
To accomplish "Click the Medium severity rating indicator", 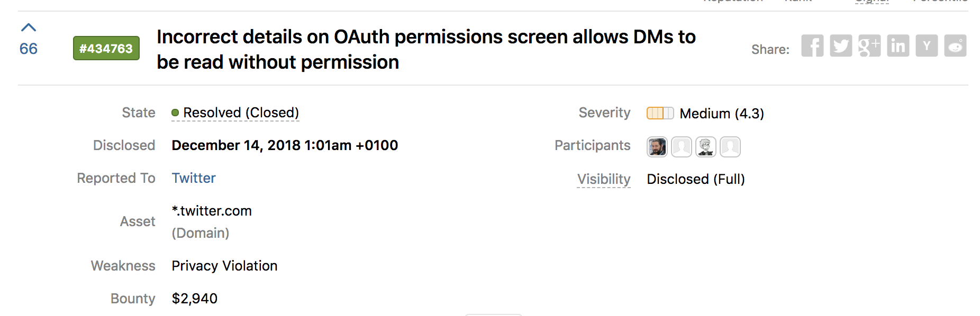I will click(660, 113).
